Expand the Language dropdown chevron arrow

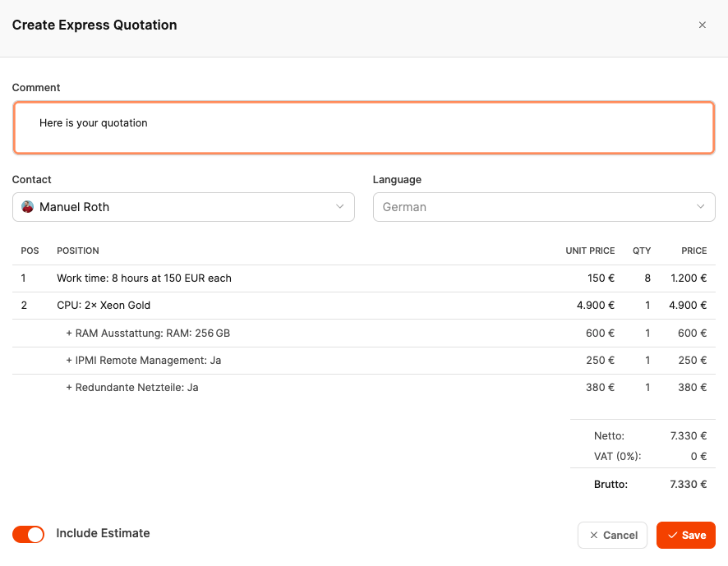click(x=701, y=207)
